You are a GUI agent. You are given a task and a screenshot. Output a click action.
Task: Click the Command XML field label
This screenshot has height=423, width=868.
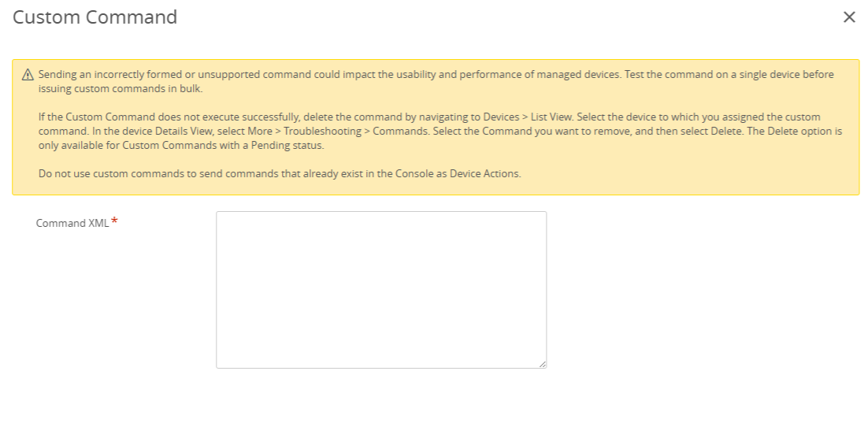point(72,223)
